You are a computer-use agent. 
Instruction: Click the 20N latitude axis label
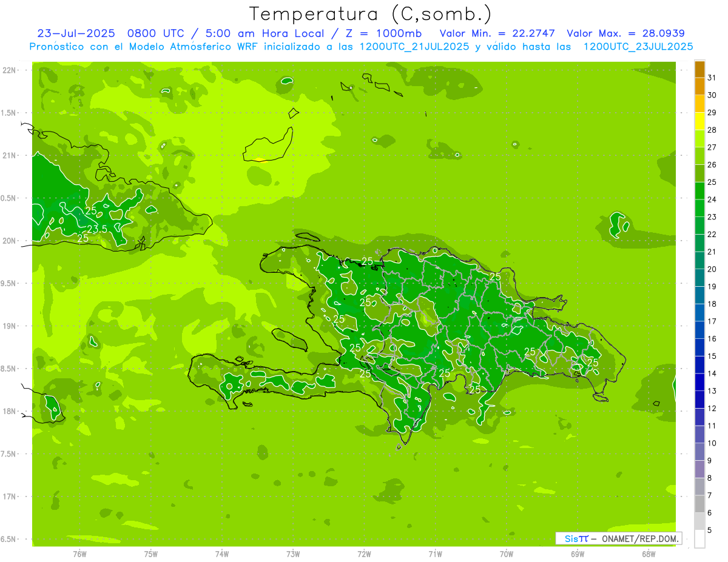click(10, 241)
